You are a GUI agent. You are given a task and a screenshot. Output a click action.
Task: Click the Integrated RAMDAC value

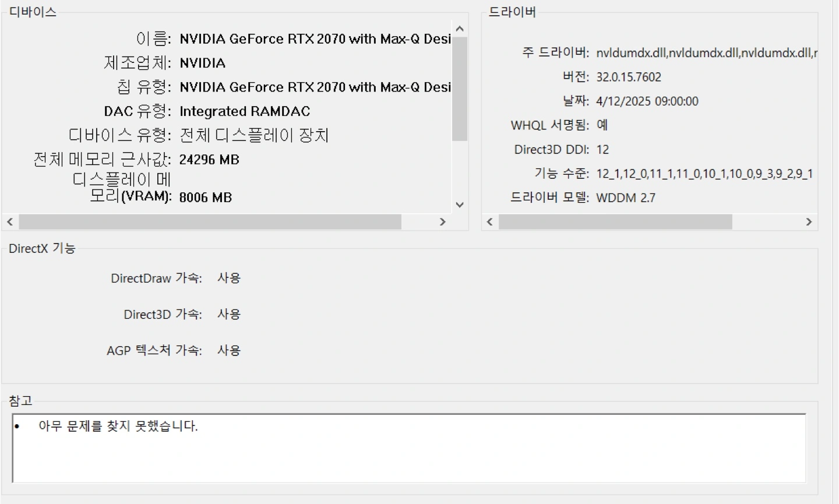pos(245,111)
